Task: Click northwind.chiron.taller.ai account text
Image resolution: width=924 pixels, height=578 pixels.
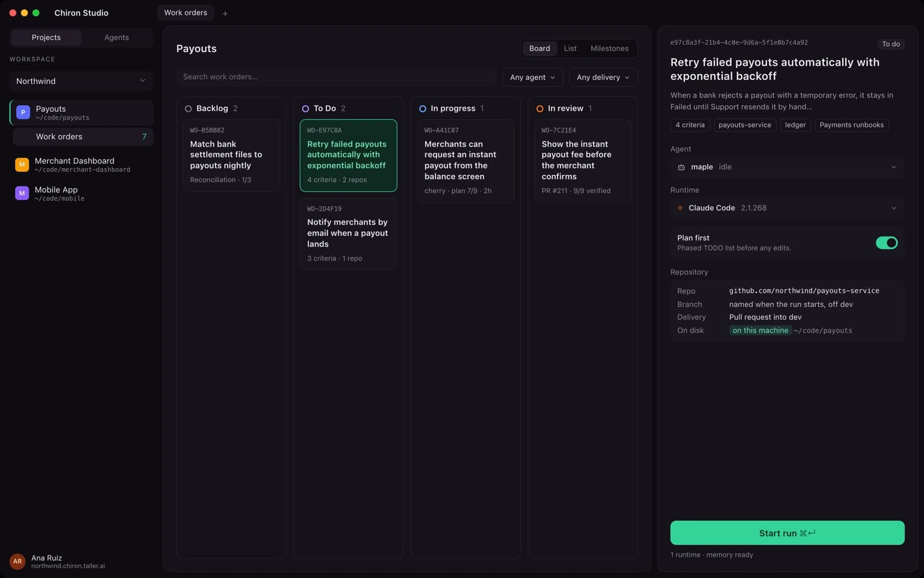Action: [68, 566]
